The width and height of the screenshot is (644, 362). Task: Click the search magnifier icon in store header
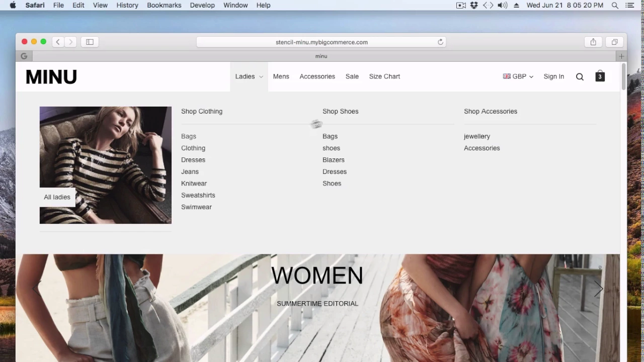(580, 76)
